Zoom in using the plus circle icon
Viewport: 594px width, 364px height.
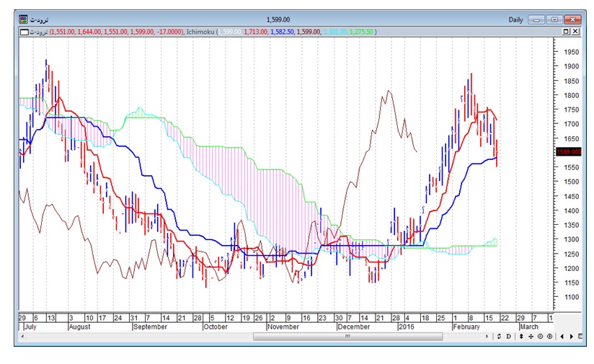(x=550, y=337)
